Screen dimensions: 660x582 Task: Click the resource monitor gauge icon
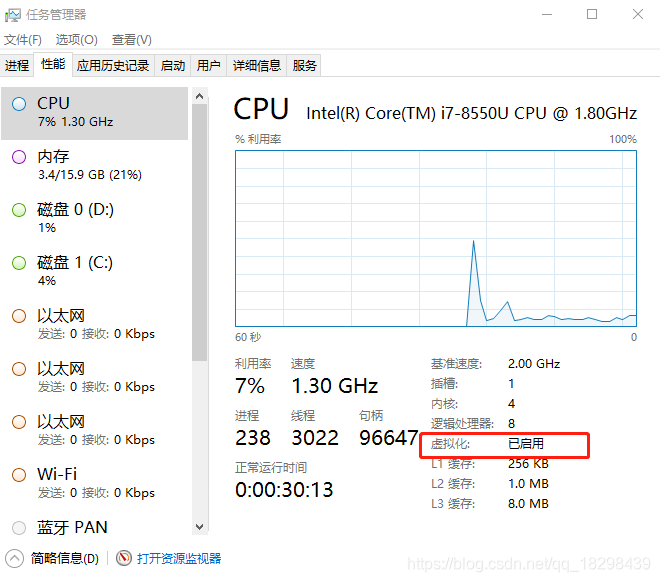click(124, 558)
